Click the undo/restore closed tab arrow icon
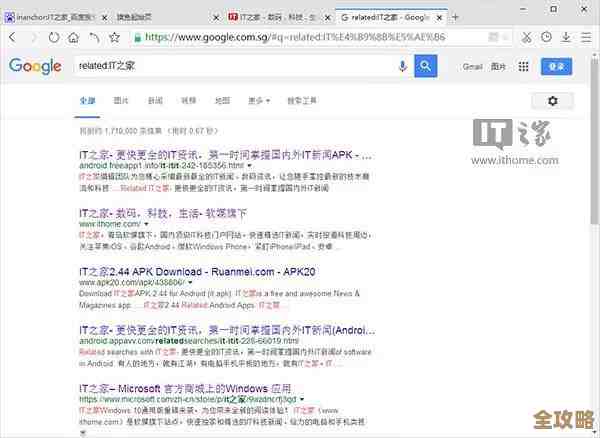 coord(94,37)
